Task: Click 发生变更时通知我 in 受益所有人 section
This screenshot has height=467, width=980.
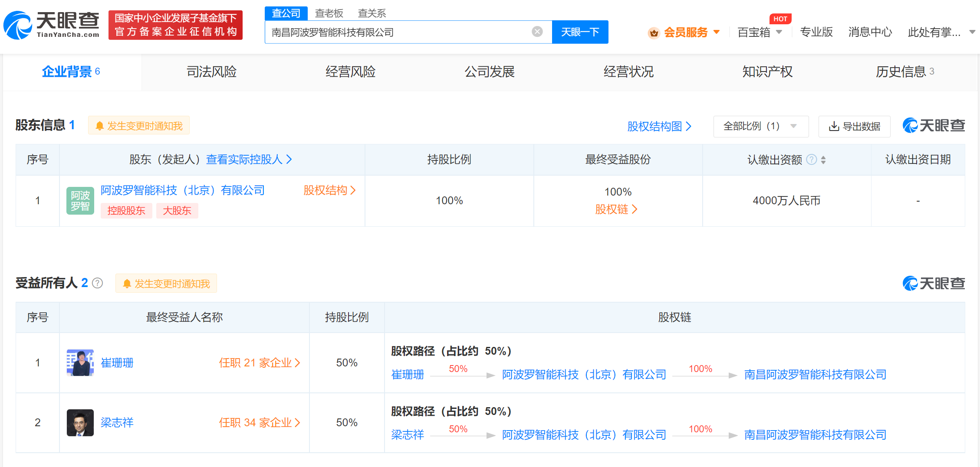Action: tap(166, 283)
